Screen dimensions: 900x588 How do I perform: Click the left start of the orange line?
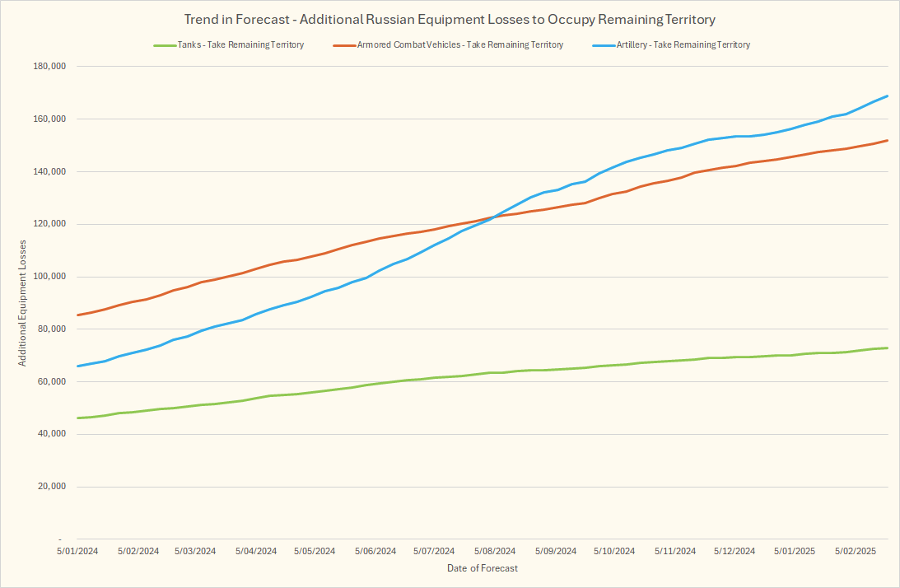(77, 315)
